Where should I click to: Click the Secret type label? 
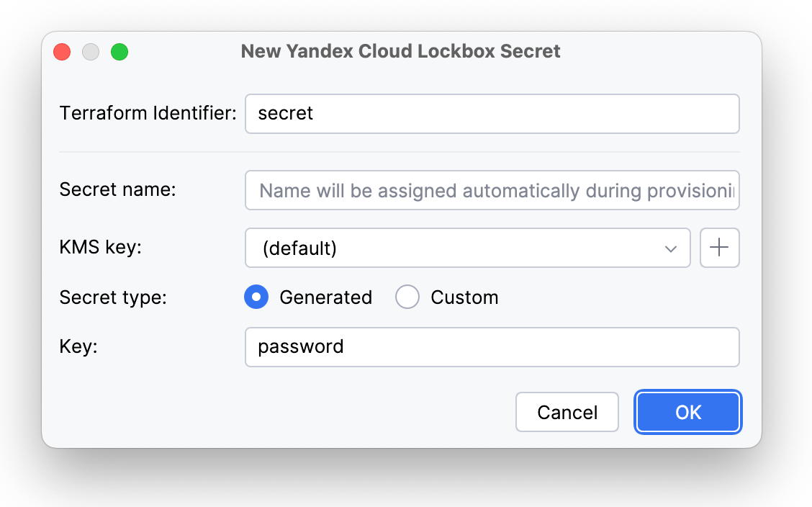112,297
